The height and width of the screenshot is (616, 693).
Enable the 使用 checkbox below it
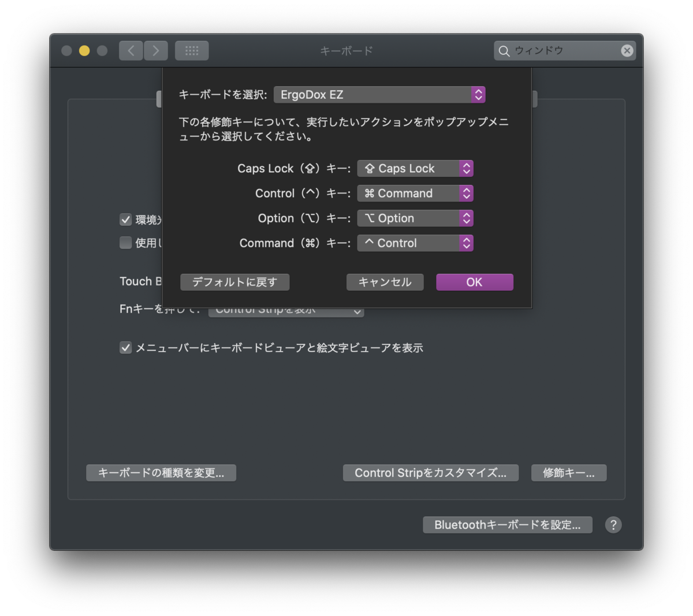tap(125, 243)
